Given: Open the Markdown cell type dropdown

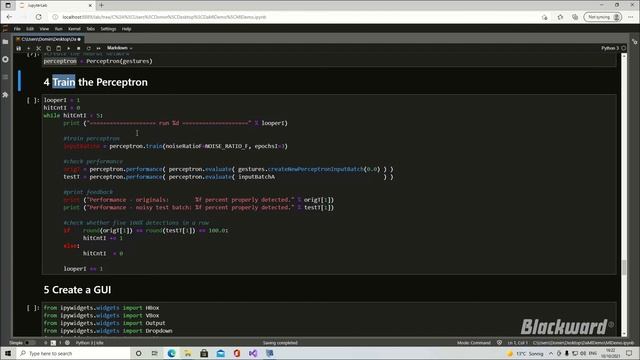Looking at the screenshot, I should [x=120, y=48].
